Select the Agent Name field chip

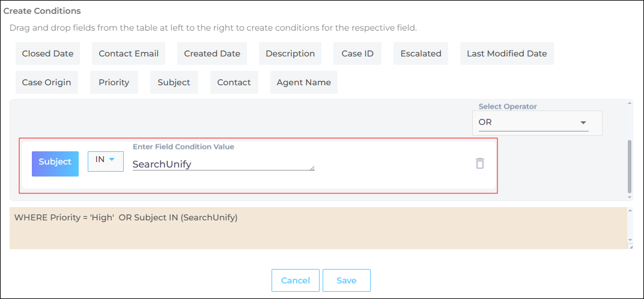click(x=303, y=82)
